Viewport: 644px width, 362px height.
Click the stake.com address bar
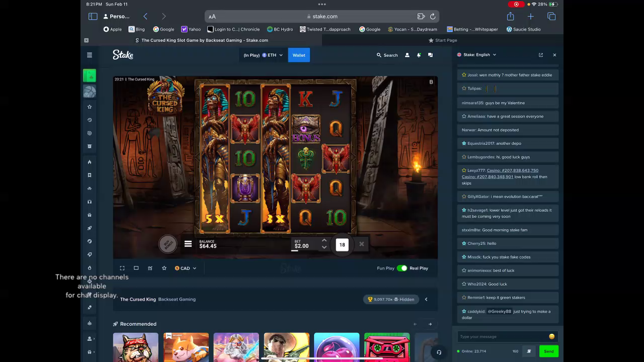point(322,16)
